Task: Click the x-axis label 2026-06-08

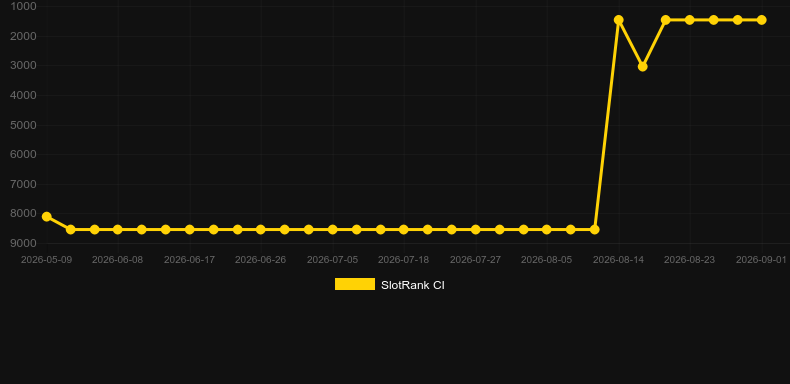Action: point(117,260)
